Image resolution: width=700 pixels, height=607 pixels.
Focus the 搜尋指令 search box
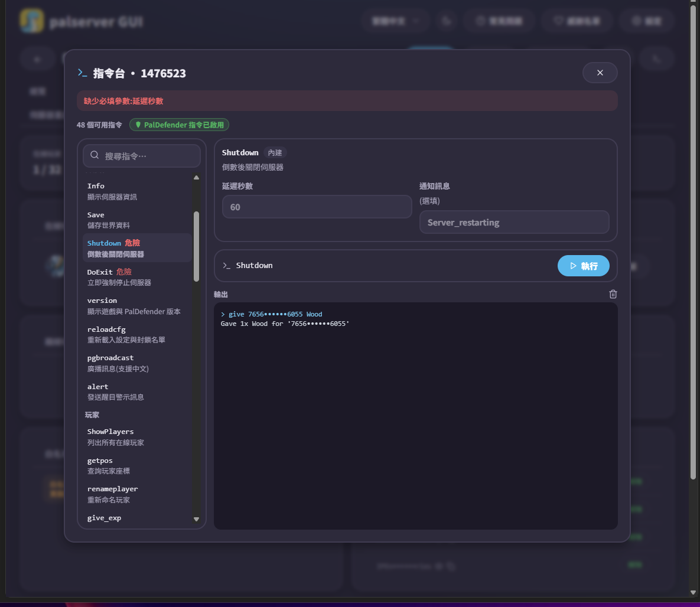click(x=142, y=156)
